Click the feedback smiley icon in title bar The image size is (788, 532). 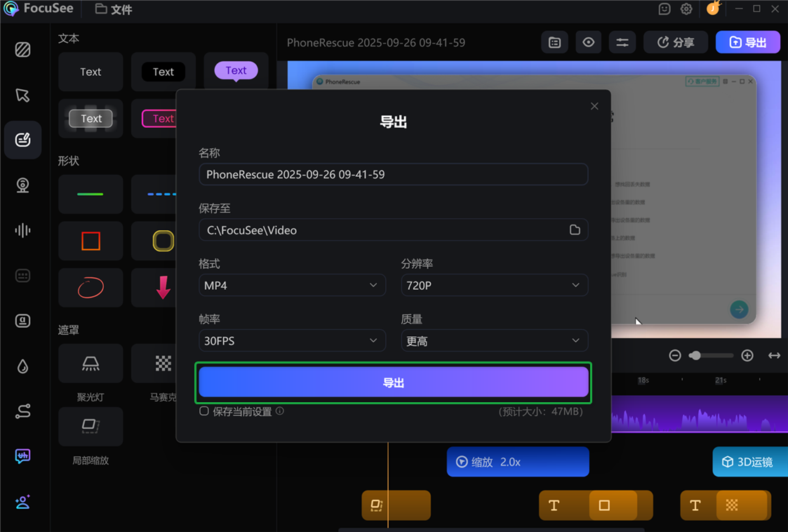pos(665,9)
